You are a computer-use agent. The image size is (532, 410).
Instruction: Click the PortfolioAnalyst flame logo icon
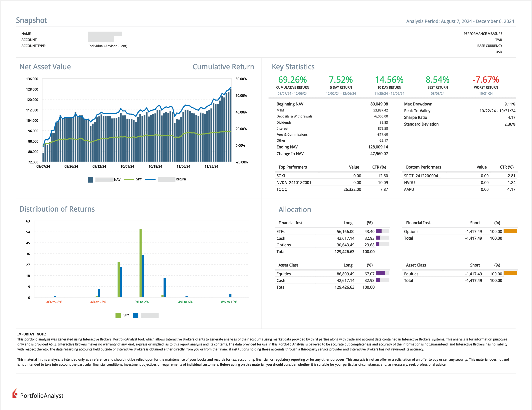pos(15,393)
